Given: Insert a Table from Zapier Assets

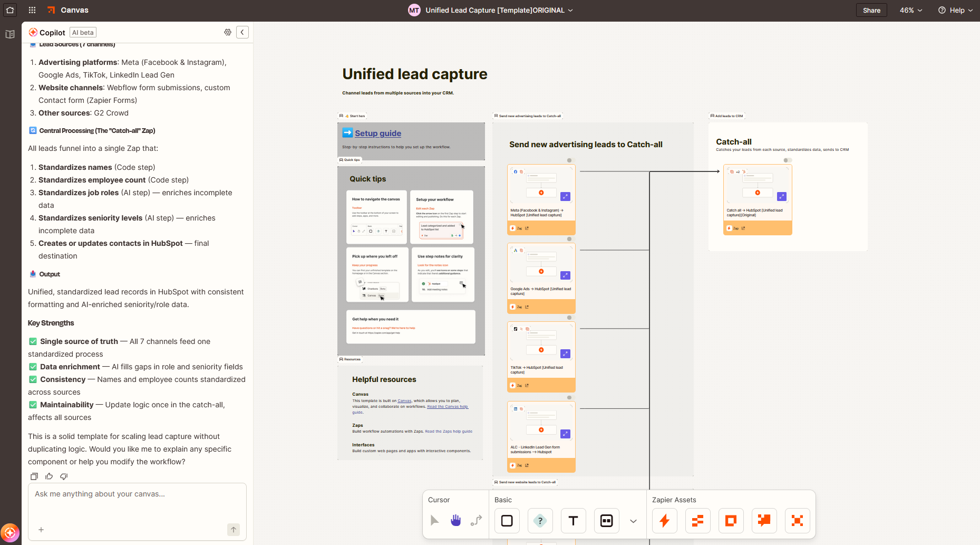Looking at the screenshot, I should [x=698, y=520].
